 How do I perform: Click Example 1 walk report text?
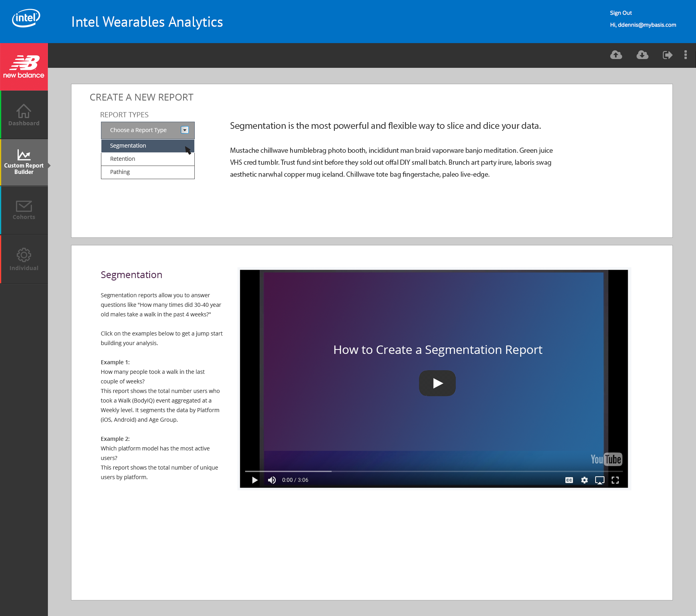160,391
